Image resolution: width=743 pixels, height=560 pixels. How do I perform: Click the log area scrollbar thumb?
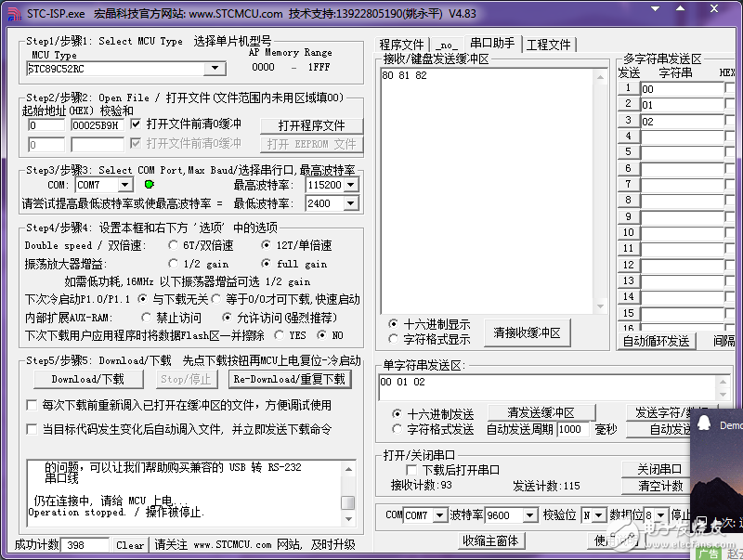(348, 502)
